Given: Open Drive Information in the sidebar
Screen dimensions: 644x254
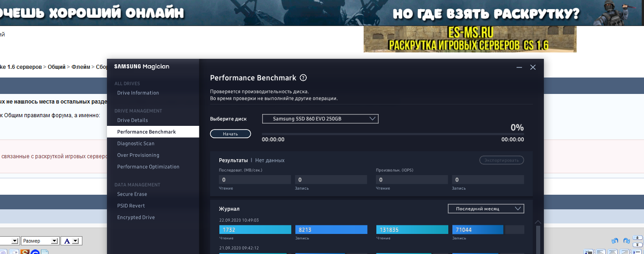Looking at the screenshot, I should coord(138,93).
